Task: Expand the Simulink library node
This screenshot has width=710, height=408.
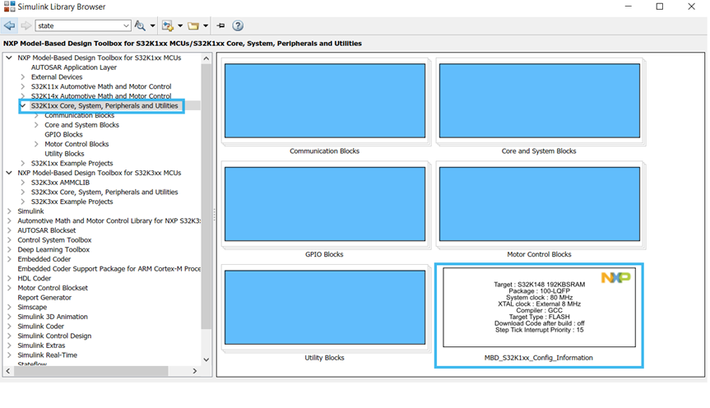Action: click(x=9, y=211)
